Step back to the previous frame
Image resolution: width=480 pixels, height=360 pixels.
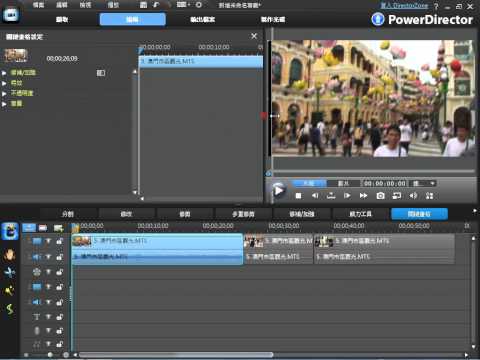click(x=315, y=196)
